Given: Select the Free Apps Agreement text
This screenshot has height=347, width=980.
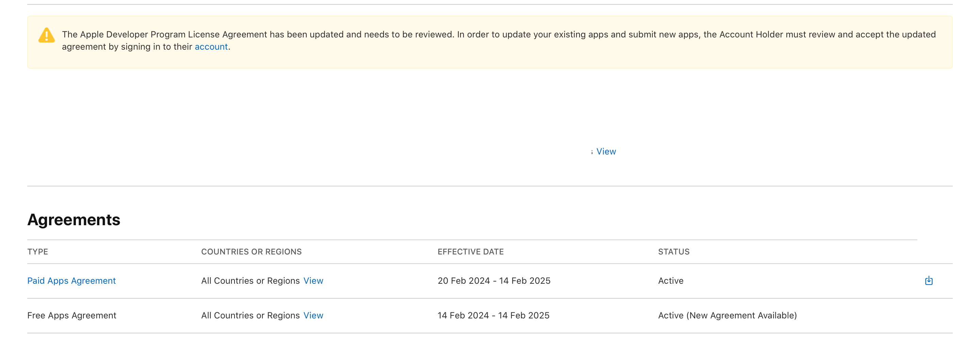Looking at the screenshot, I should pyautogui.click(x=72, y=315).
